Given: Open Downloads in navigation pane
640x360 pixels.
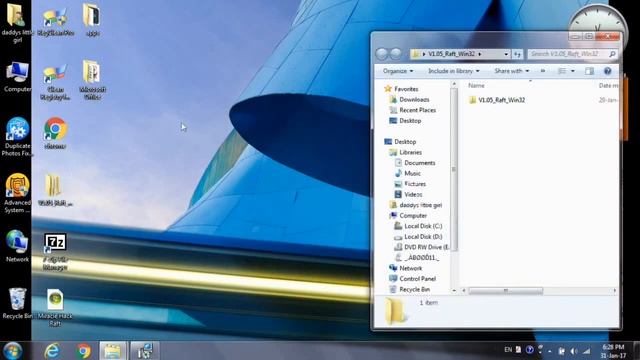Looking at the screenshot, I should coord(409,99).
